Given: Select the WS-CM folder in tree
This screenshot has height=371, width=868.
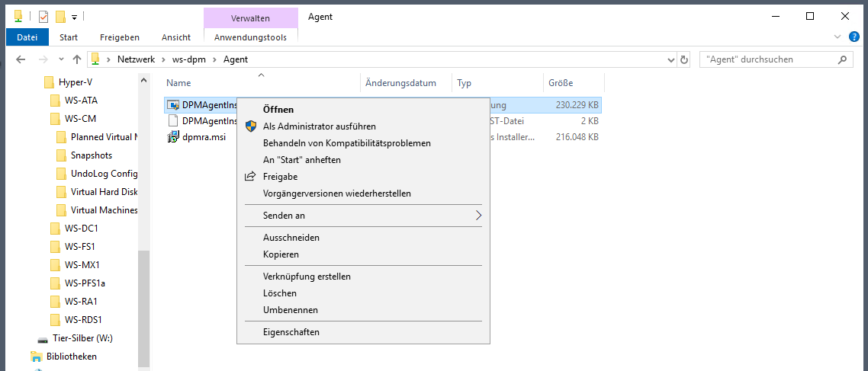Looking at the screenshot, I should (80, 119).
